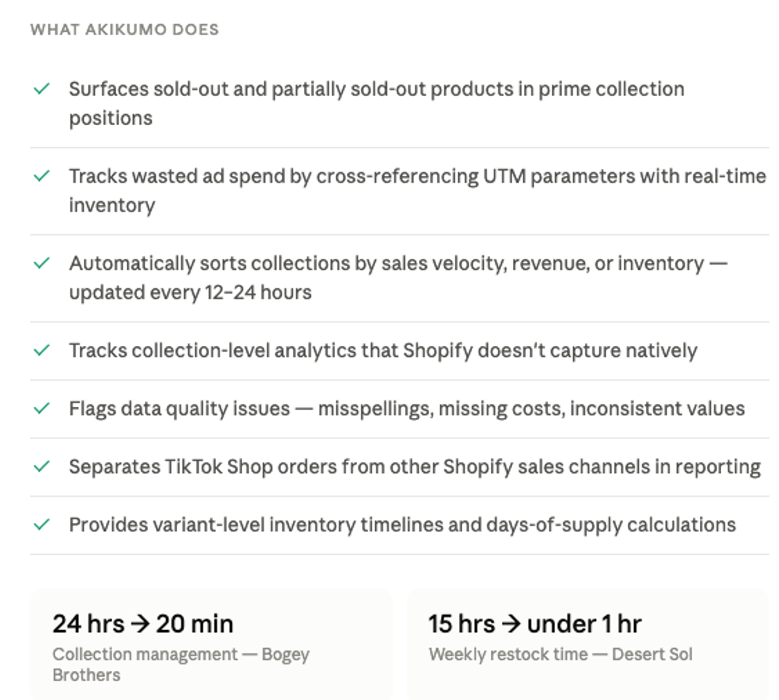Image resolution: width=779 pixels, height=700 pixels.
Task: Click the checkmark beside automatic collection sorting
Action: click(x=42, y=263)
